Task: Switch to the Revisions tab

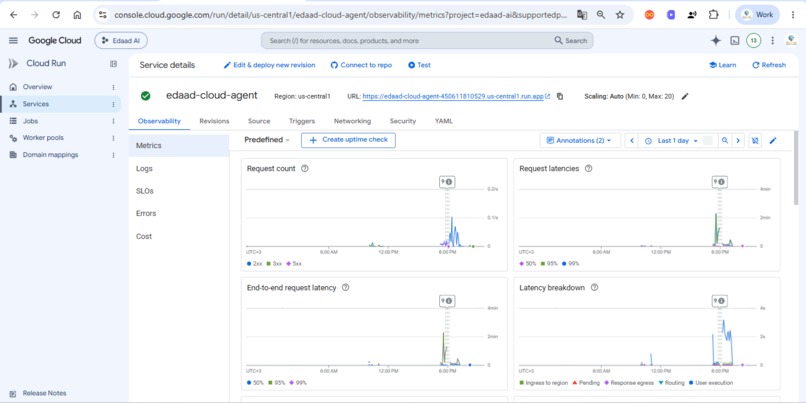Action: pyautogui.click(x=214, y=121)
